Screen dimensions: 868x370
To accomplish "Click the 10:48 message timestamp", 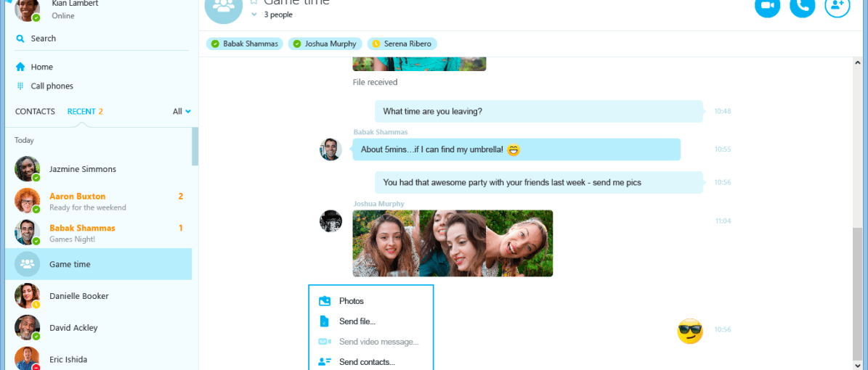I will point(723,111).
